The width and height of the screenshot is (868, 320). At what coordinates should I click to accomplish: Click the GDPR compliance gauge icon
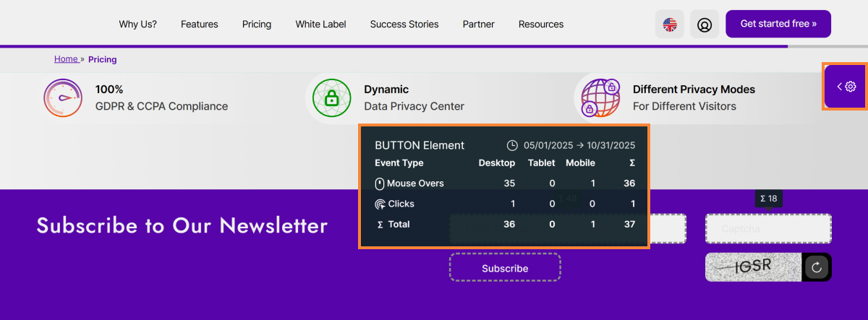62,98
